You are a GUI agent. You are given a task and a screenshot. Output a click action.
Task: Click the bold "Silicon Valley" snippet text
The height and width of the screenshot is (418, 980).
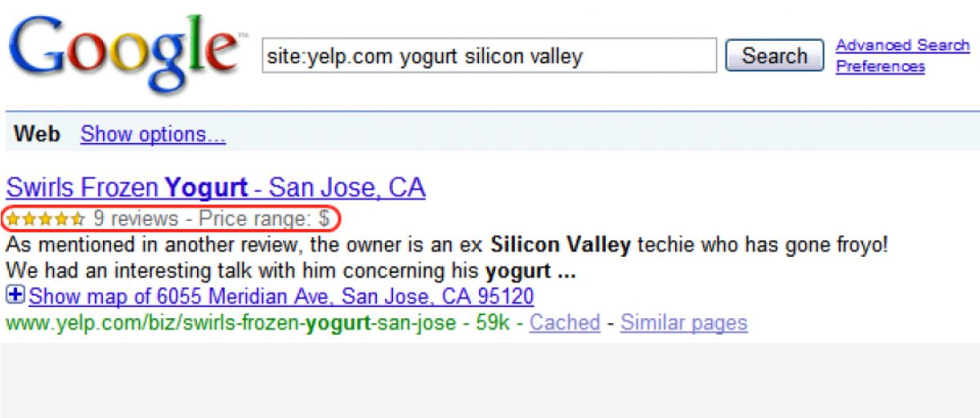pos(561,245)
